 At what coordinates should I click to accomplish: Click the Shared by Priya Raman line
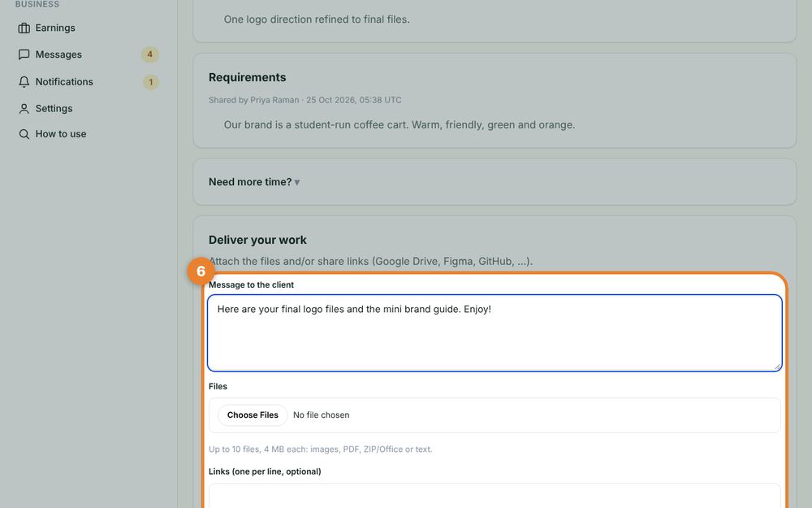pos(305,100)
